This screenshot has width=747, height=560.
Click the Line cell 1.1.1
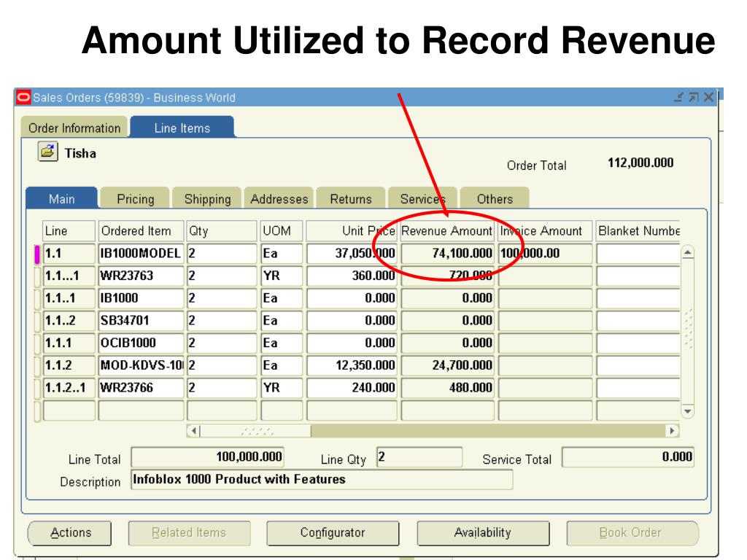pyautogui.click(x=69, y=343)
